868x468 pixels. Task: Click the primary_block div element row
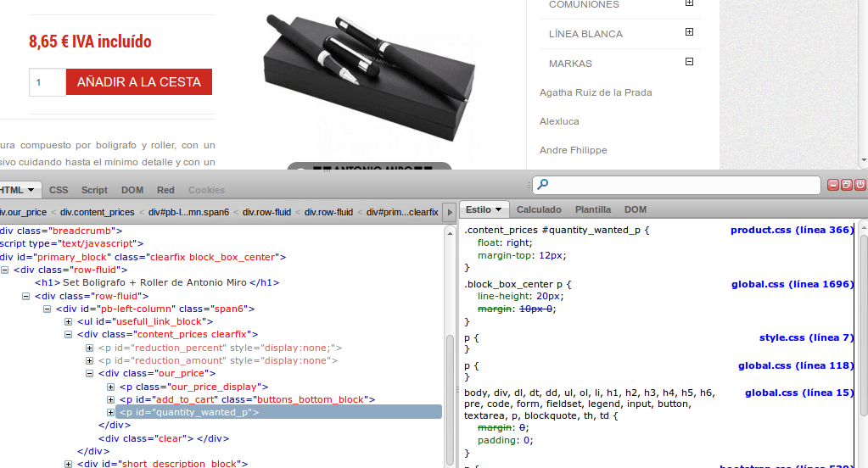click(x=143, y=257)
